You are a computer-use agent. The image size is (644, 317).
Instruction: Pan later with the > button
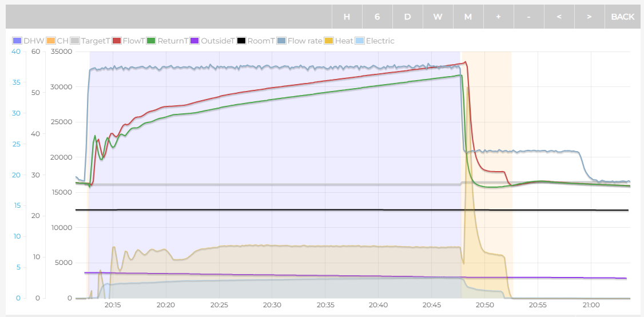[589, 17]
